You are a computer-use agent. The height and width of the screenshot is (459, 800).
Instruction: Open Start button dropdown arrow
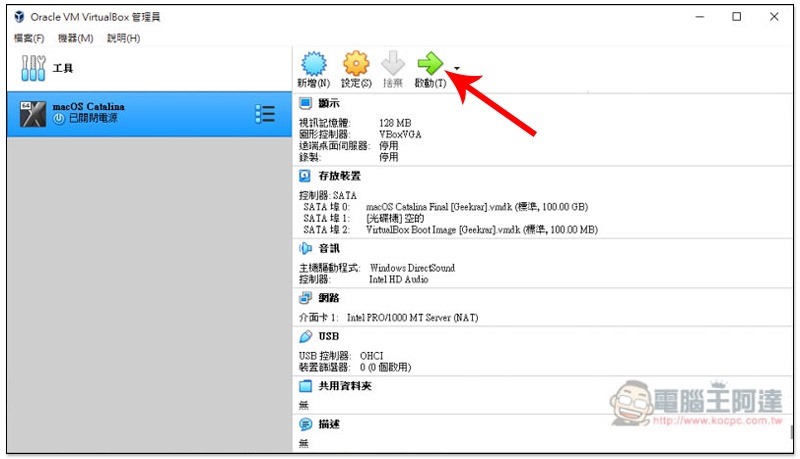pyautogui.click(x=457, y=68)
